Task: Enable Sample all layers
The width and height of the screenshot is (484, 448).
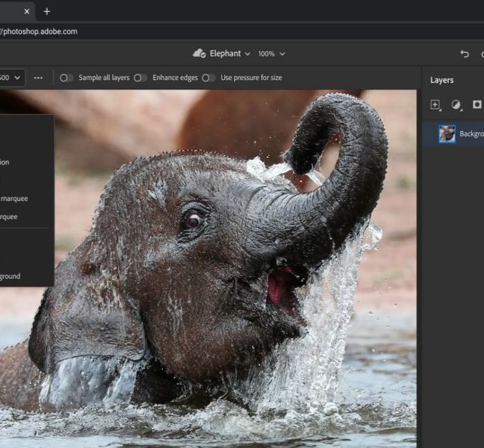Action: coord(67,78)
